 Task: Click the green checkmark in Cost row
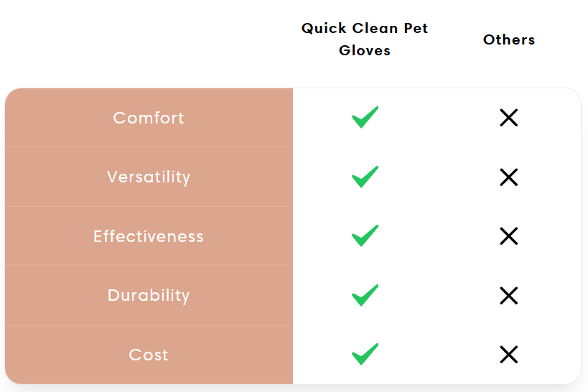[365, 354]
